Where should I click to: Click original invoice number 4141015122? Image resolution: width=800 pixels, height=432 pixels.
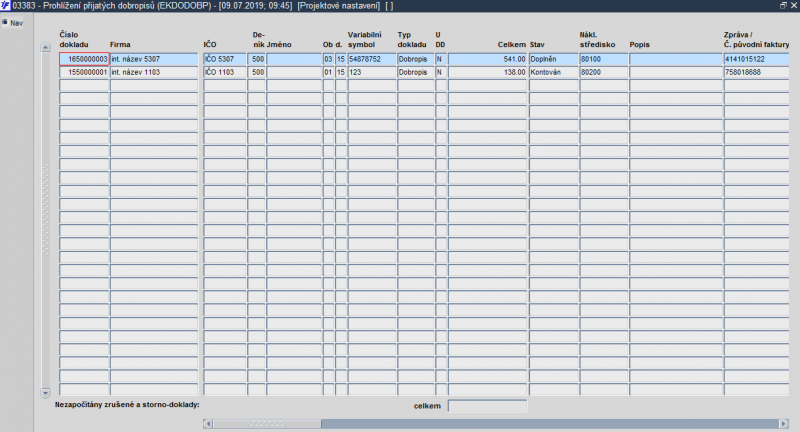[757, 59]
